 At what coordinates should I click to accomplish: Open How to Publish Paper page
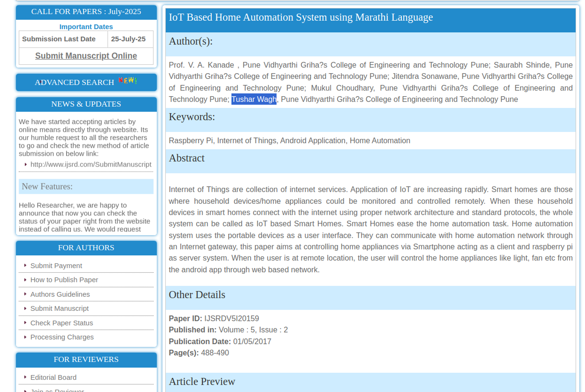coord(64,280)
